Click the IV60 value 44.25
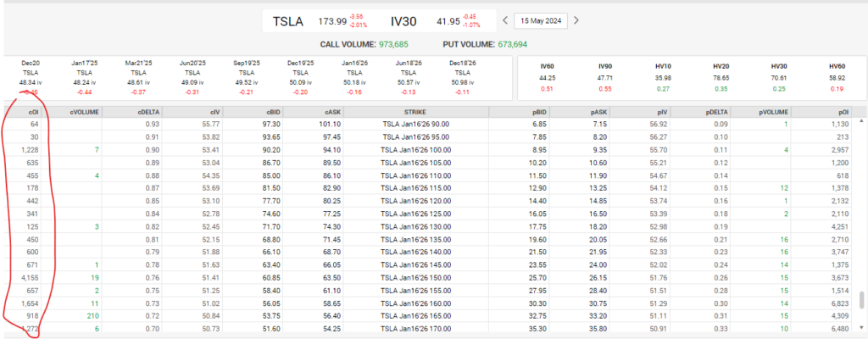Screen dimensions: 868x339 point(548,77)
